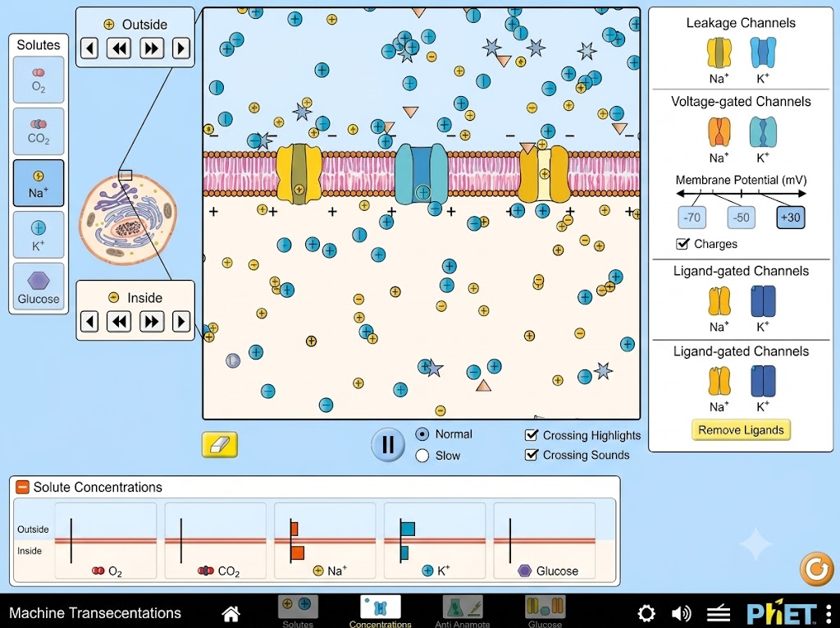This screenshot has height=628, width=840.
Task: Select the O2 solute button
Action: [x=39, y=80]
